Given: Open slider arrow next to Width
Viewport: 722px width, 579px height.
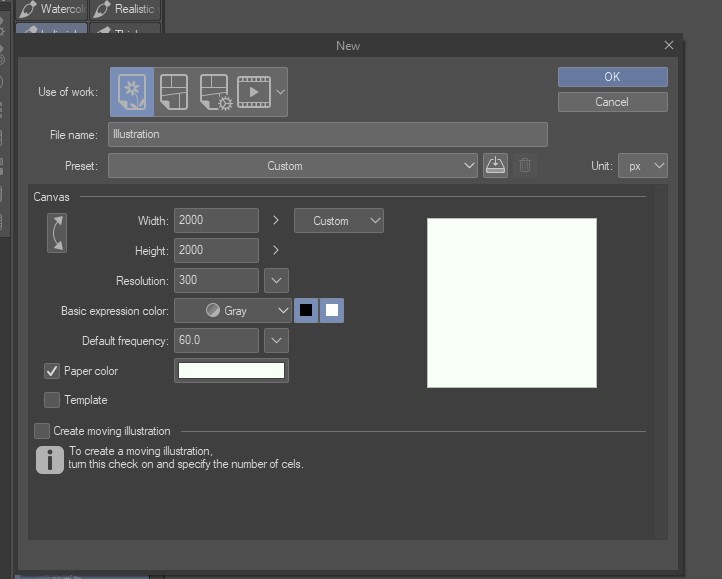Looking at the screenshot, I should point(275,220).
